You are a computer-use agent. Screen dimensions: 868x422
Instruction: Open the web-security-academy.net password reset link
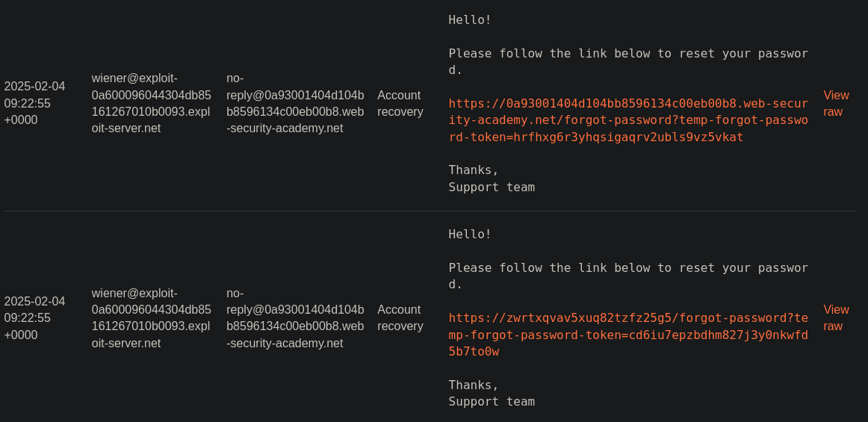tap(627, 120)
